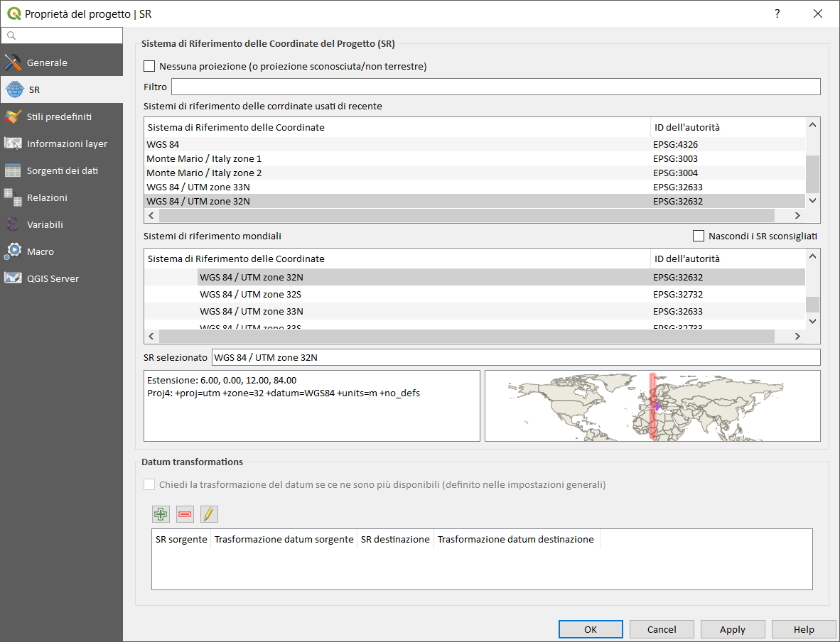Click the red remove datum transformation icon
The width and height of the screenshot is (840, 642).
click(185, 514)
